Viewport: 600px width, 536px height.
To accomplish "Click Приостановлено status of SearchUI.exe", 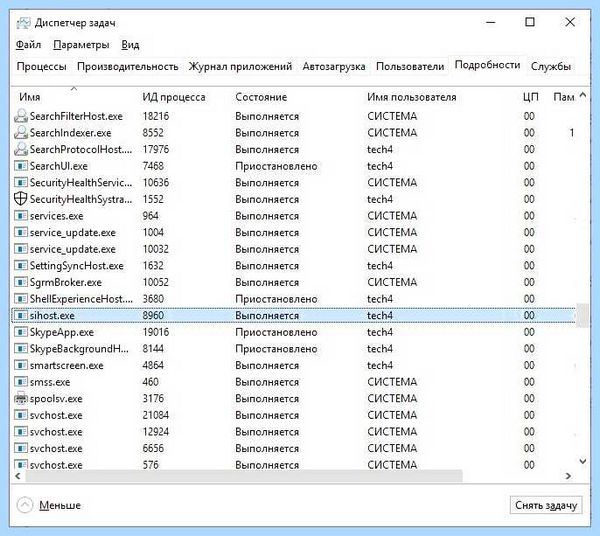I will click(x=276, y=166).
